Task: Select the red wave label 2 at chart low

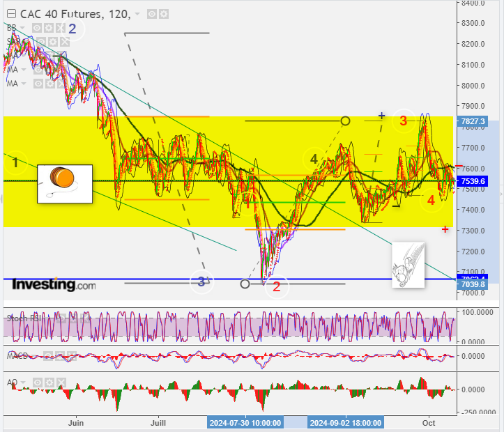Action: coord(277,286)
